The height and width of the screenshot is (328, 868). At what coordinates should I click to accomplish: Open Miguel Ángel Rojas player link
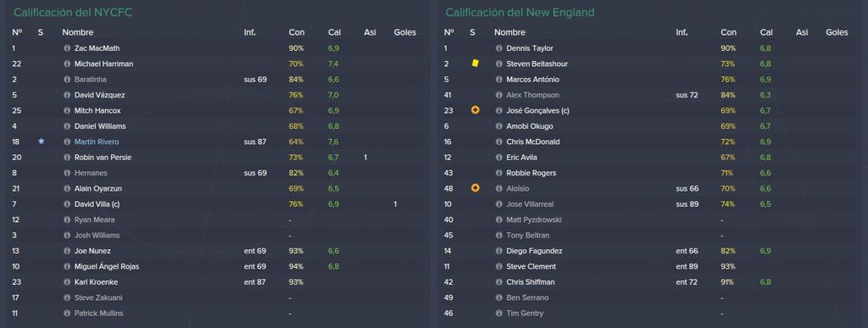[x=106, y=267]
